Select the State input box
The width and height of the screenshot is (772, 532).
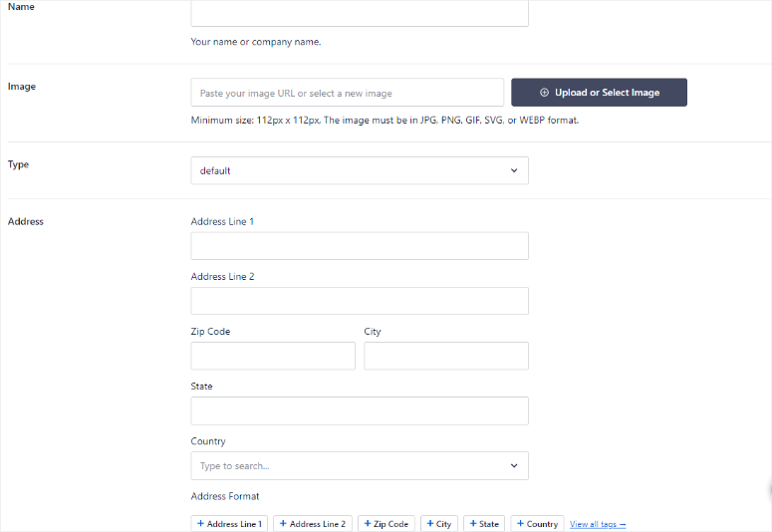point(359,410)
